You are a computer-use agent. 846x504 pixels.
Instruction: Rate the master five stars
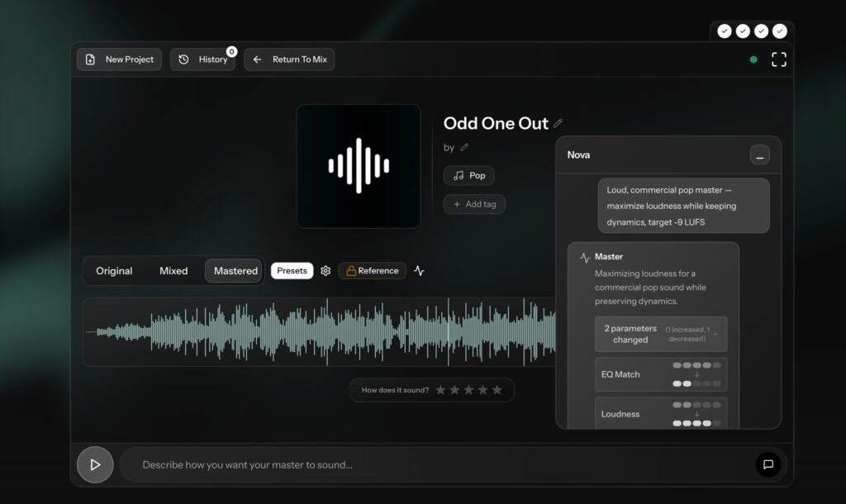497,389
